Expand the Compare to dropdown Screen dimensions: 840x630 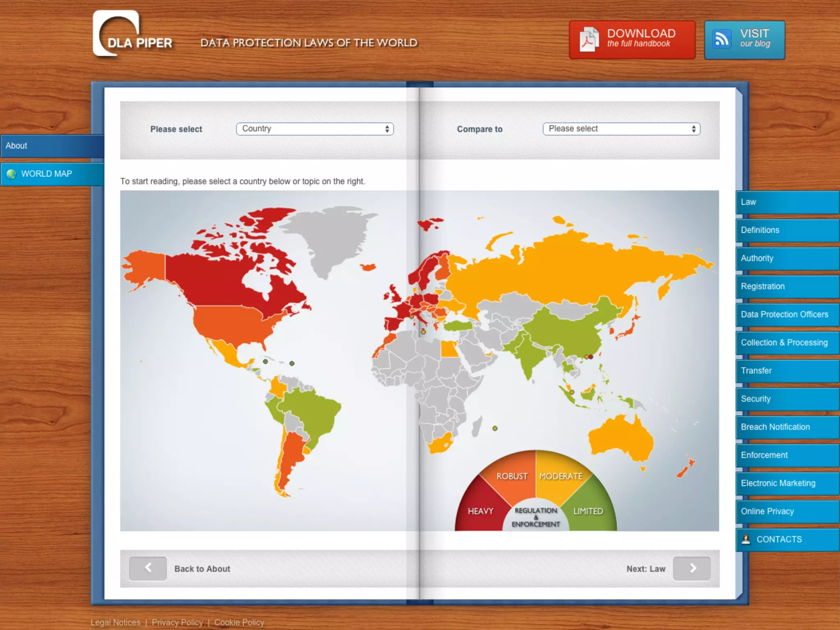[x=621, y=129]
